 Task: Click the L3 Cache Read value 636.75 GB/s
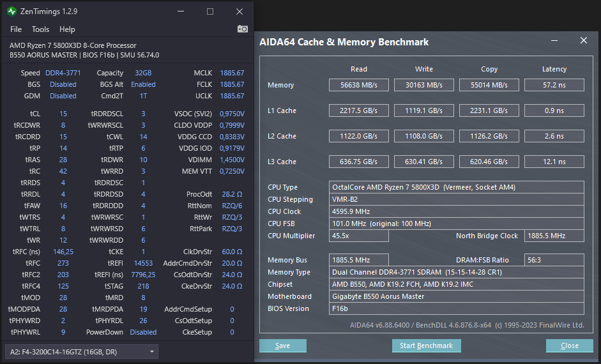coord(359,162)
